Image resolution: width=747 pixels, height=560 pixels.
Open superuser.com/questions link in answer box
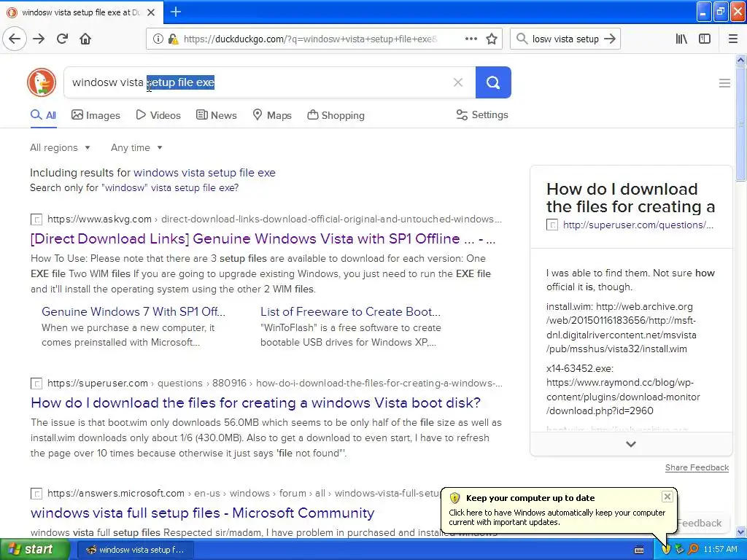coord(638,225)
